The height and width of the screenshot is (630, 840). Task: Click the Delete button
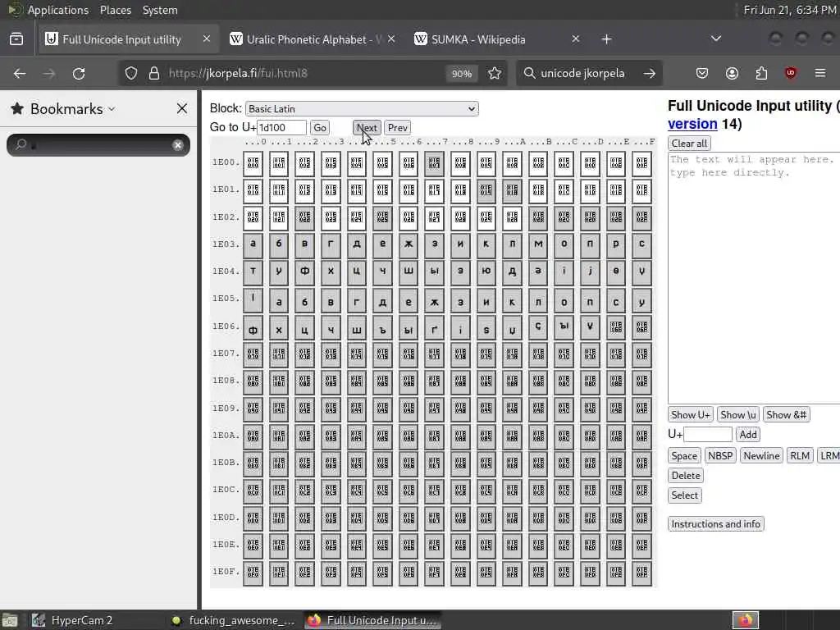(686, 476)
